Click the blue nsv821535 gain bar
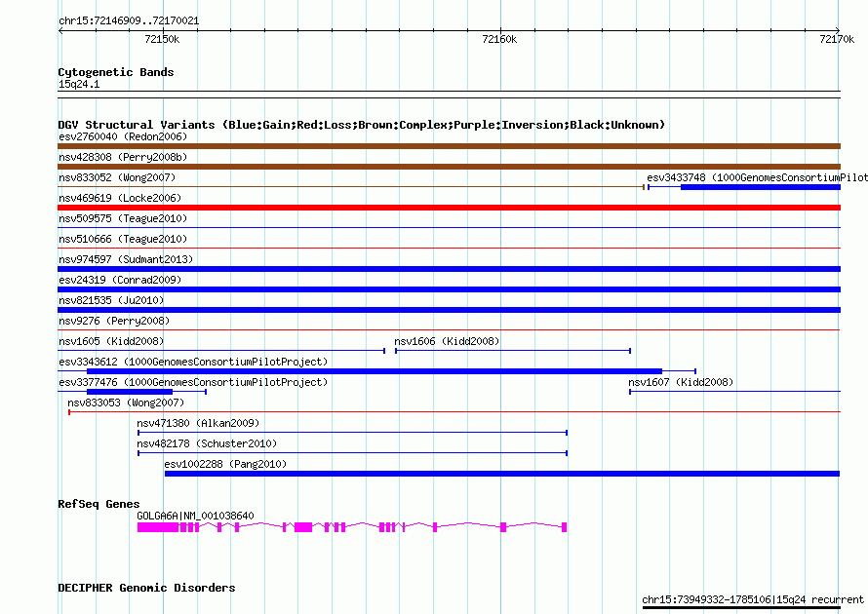 point(449,310)
